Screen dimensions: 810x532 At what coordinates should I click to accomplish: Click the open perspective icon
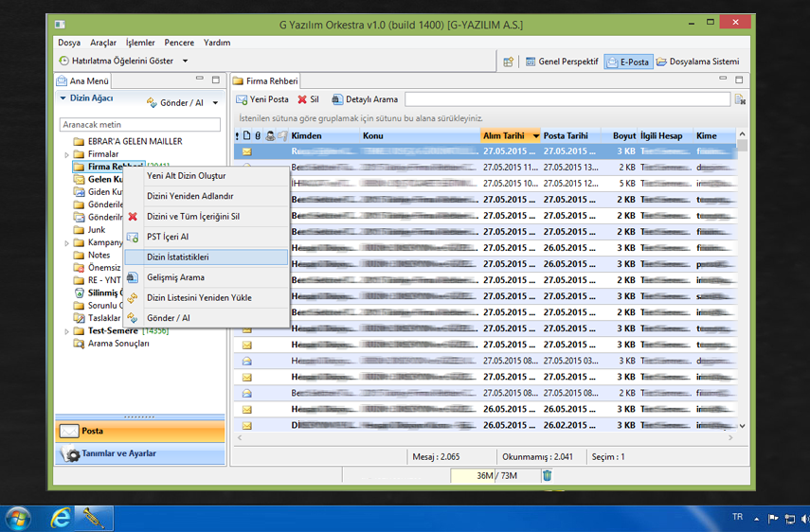[509, 62]
